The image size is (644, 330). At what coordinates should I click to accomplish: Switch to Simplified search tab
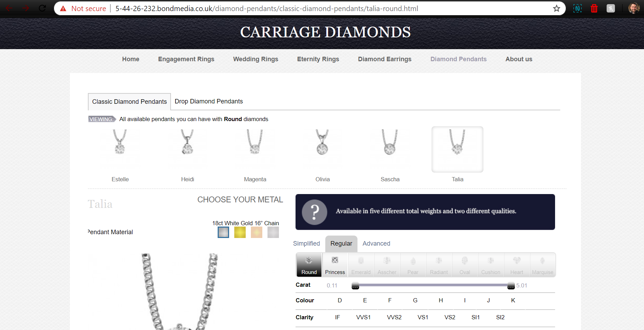tap(307, 244)
